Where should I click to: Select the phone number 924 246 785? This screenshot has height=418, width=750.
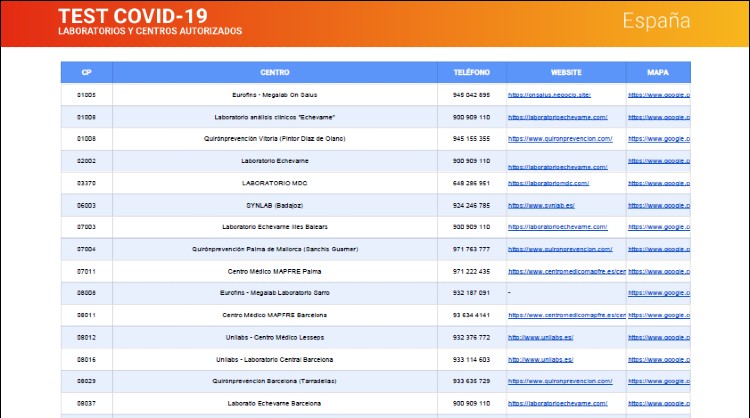click(472, 206)
